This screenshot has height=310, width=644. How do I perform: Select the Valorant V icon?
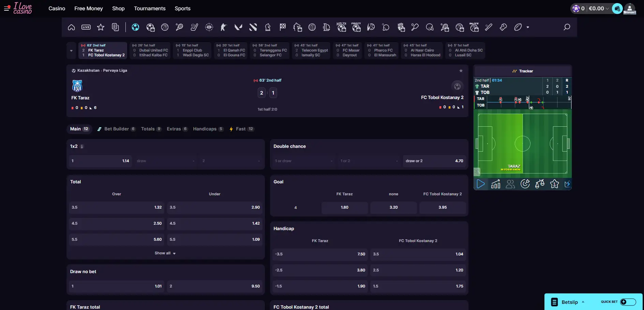(x=238, y=27)
